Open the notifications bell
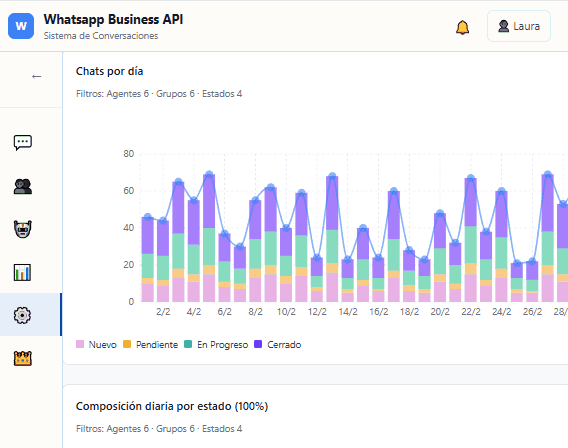 coord(462,27)
